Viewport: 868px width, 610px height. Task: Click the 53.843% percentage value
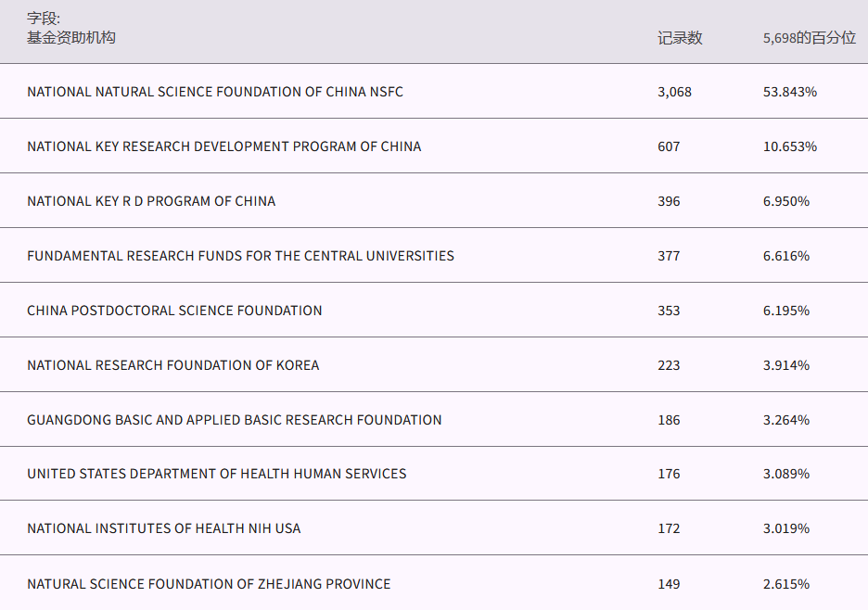[789, 92]
